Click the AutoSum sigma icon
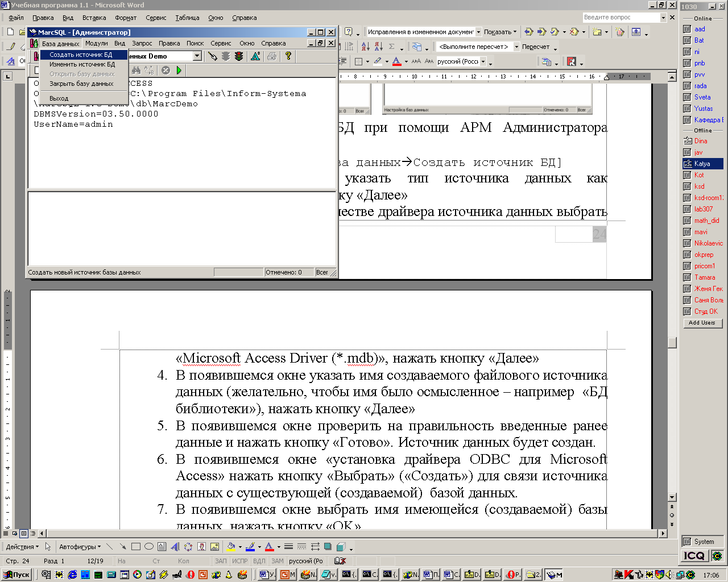Viewport: 728px width, 582px height. click(392, 47)
